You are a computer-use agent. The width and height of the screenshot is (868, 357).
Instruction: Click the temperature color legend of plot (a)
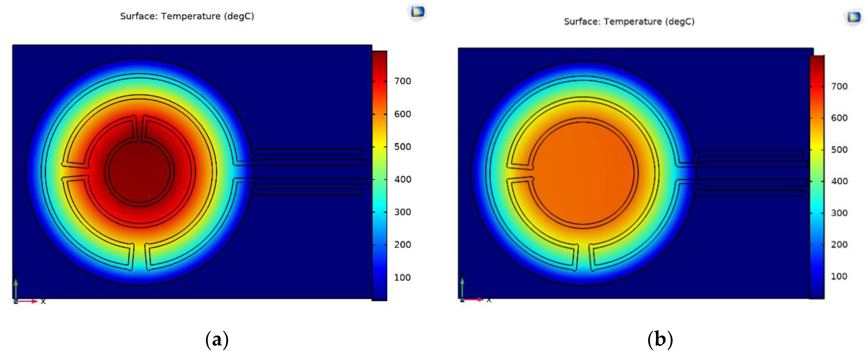pos(379,175)
